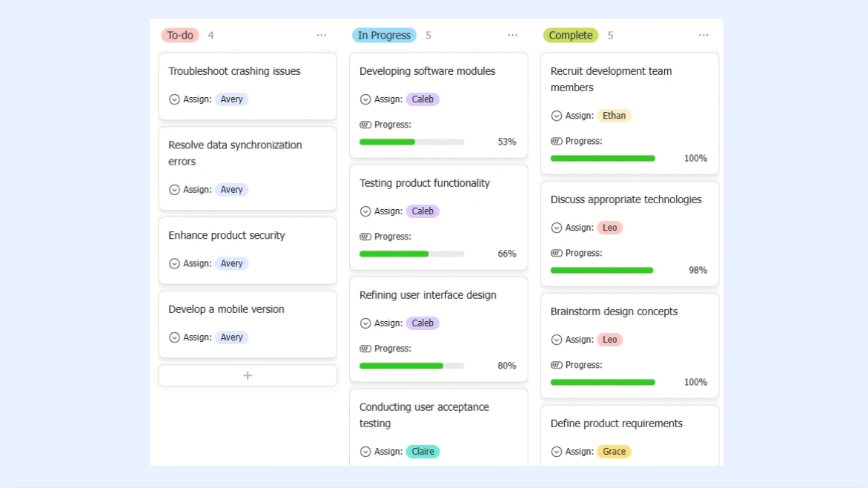
Task: Click assign icon on Recruit development team members
Action: [557, 116]
